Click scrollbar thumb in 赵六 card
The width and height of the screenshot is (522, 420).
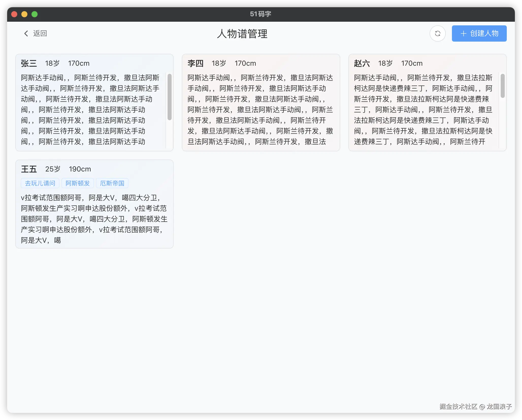[x=502, y=85]
